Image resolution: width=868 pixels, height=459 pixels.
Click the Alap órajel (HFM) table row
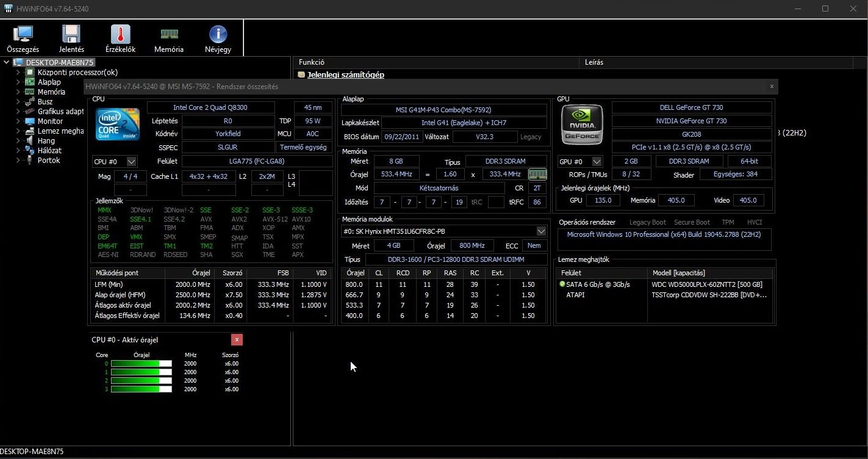(212, 295)
